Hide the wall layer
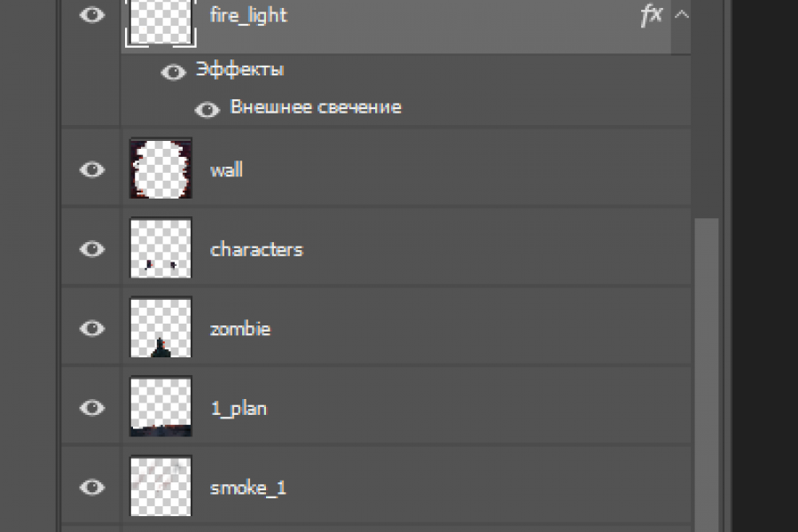This screenshot has height=532, width=798. coord(92,169)
